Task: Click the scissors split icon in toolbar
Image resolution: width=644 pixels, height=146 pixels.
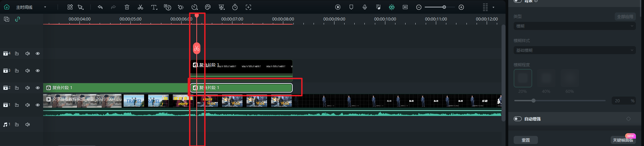Action: click(140, 7)
